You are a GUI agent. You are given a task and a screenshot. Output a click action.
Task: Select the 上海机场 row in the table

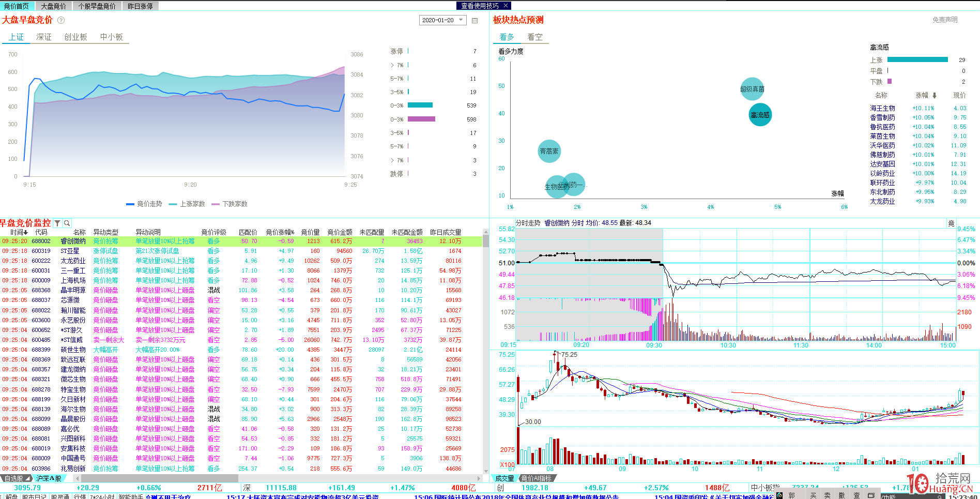(241, 280)
